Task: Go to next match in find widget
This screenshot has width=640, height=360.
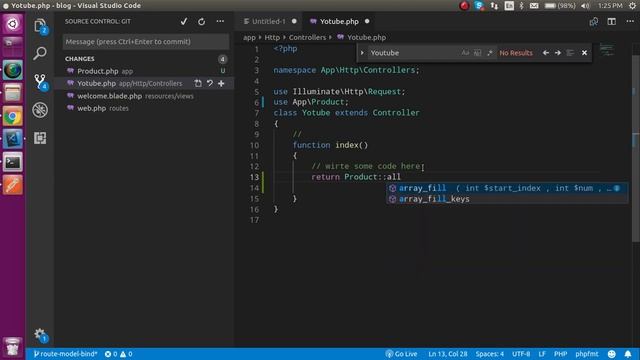Action: click(558, 53)
